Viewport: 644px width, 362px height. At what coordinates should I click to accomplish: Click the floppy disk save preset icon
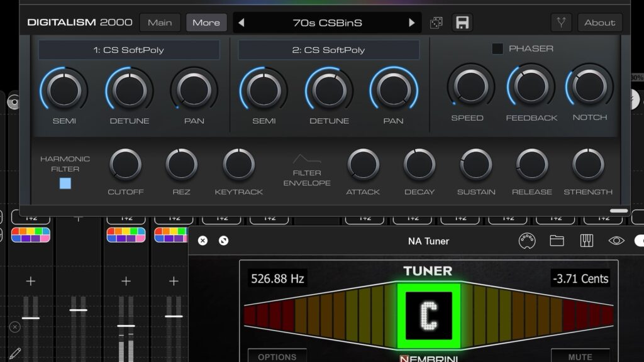[x=462, y=23]
